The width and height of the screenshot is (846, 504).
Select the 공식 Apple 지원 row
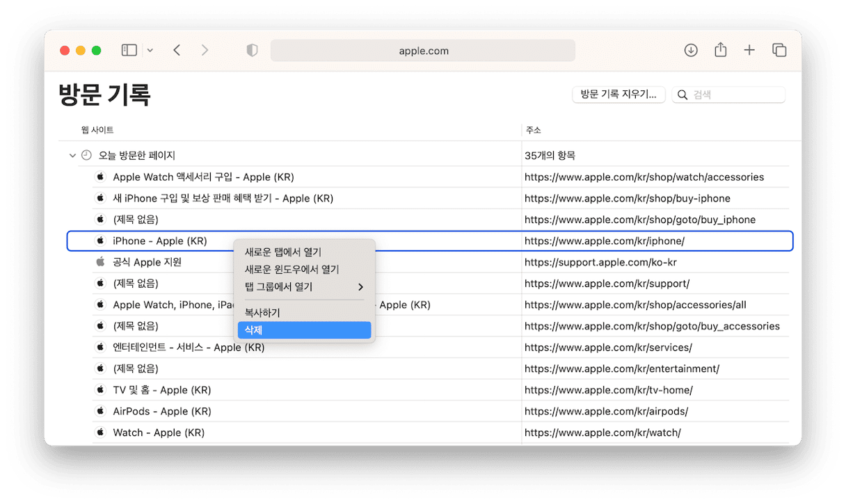coord(441,262)
